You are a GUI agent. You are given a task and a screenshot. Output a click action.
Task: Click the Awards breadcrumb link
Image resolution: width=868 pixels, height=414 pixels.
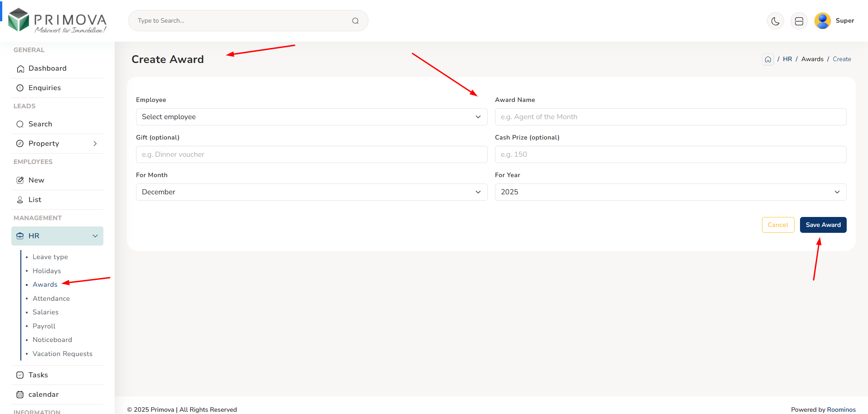point(812,59)
